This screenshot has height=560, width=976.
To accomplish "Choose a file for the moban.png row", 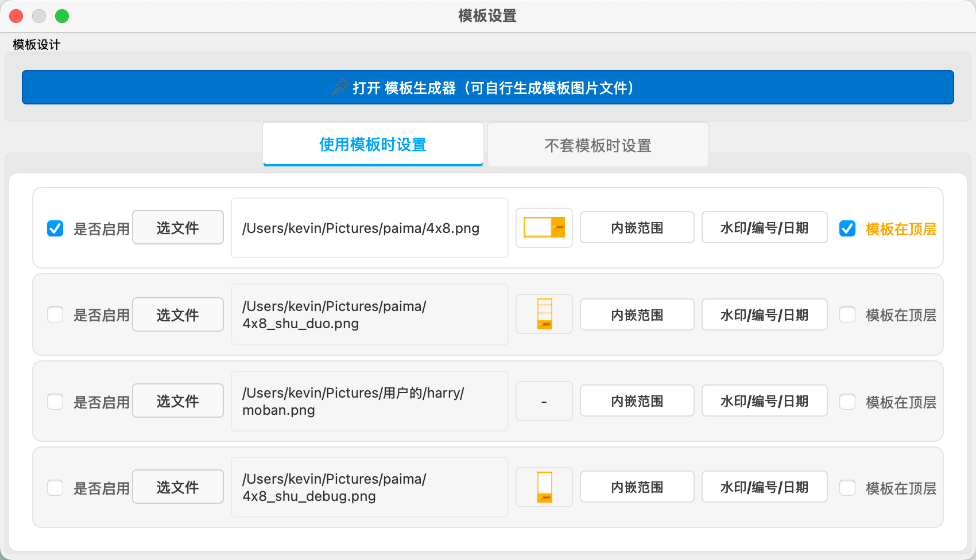I will (x=178, y=401).
